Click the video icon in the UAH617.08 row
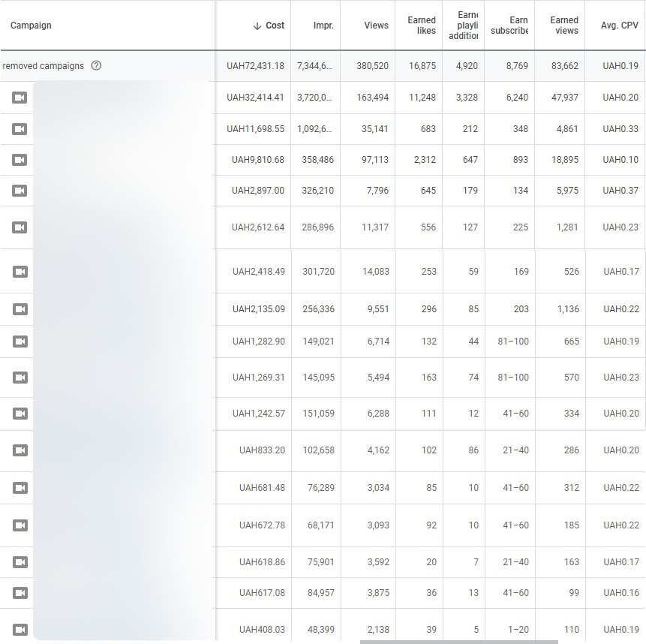 tap(20, 593)
